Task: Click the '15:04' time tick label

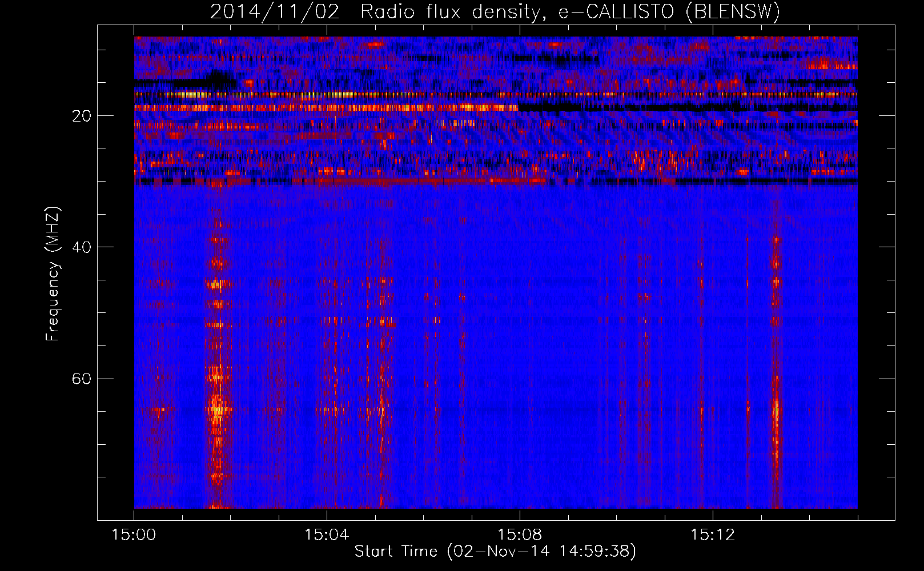Action: point(327,535)
